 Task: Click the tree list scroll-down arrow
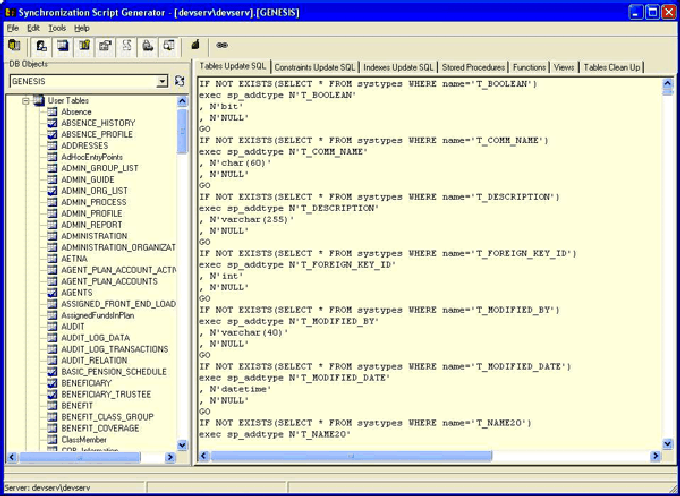tap(182, 445)
